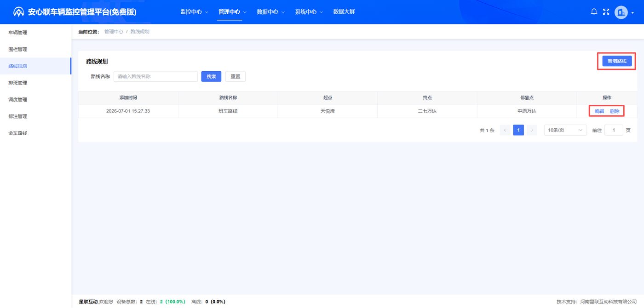644x308 pixels.
Task: Click the 2026-07-01 15:27:33 timestamp cell
Action: click(128, 111)
